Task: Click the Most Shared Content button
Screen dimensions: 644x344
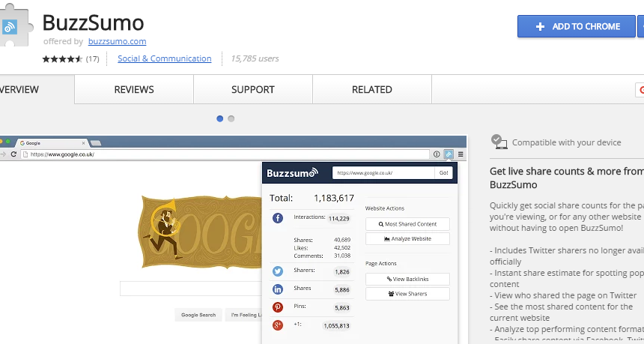Action: (x=407, y=224)
